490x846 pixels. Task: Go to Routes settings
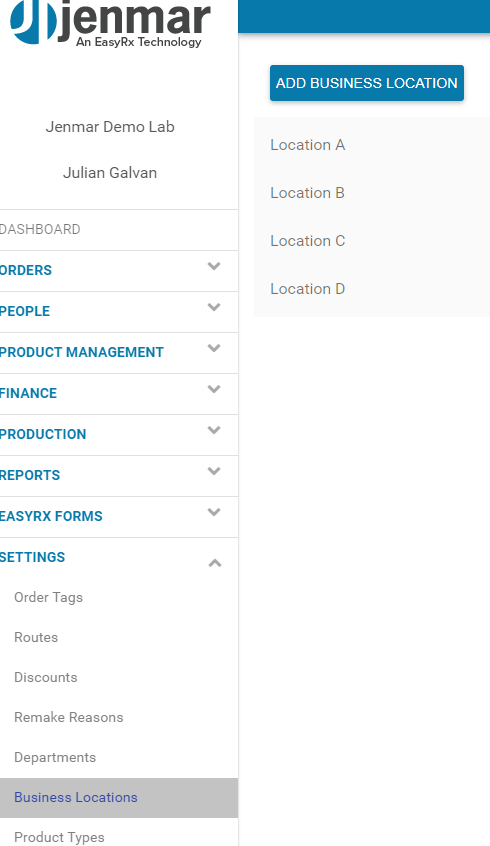click(x=36, y=637)
